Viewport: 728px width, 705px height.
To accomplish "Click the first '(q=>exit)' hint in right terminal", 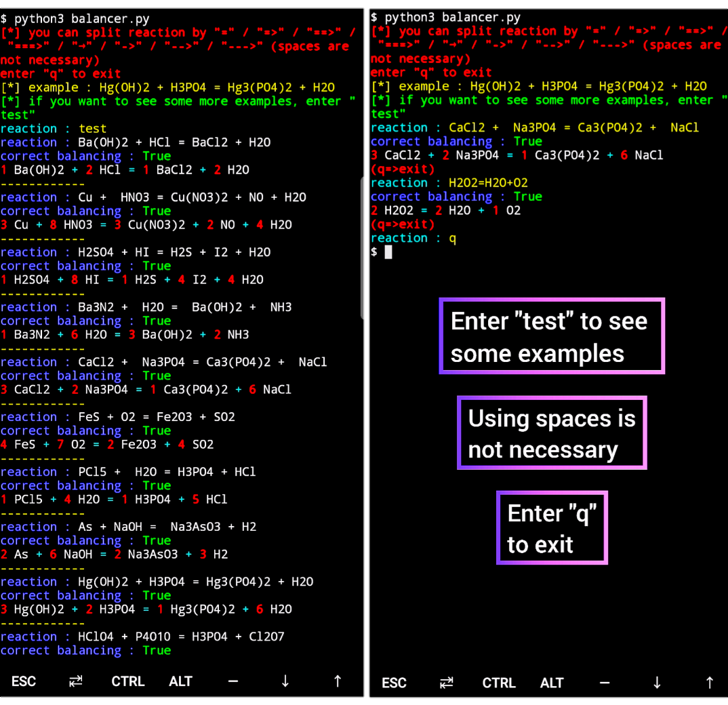I will (x=403, y=169).
